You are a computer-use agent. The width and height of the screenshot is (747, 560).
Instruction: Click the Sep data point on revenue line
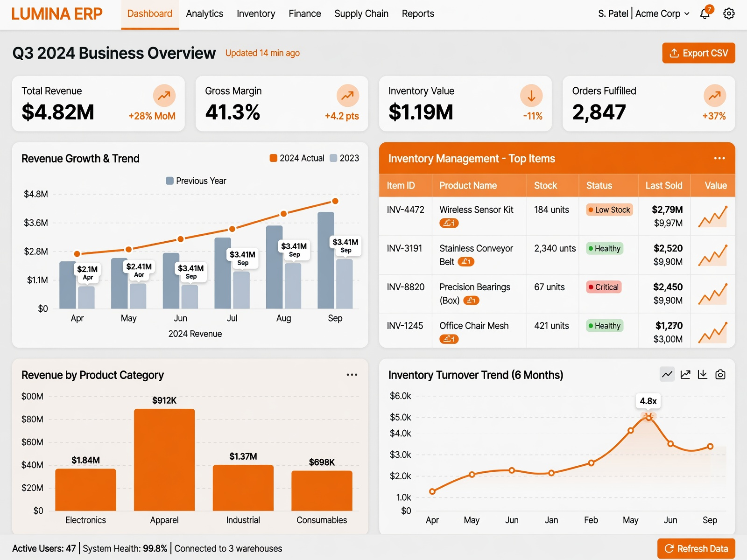click(335, 201)
